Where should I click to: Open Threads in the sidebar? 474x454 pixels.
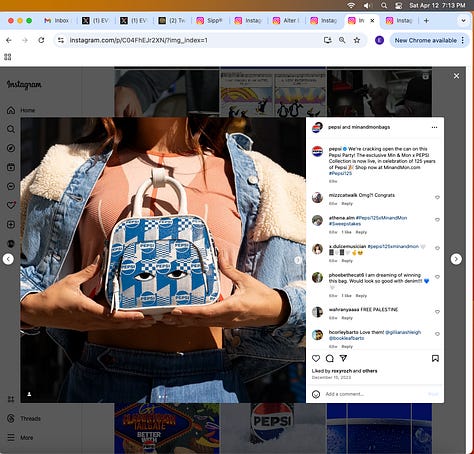pos(24,419)
